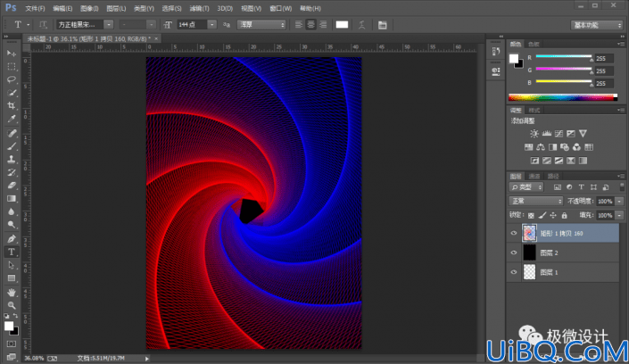Image resolution: width=629 pixels, height=364 pixels.
Task: Toggle the pixel layer filter
Action: coord(558,187)
